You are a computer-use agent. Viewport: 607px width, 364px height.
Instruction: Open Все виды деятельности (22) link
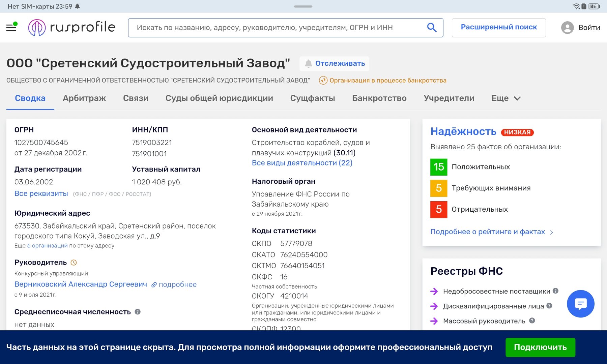point(302,163)
